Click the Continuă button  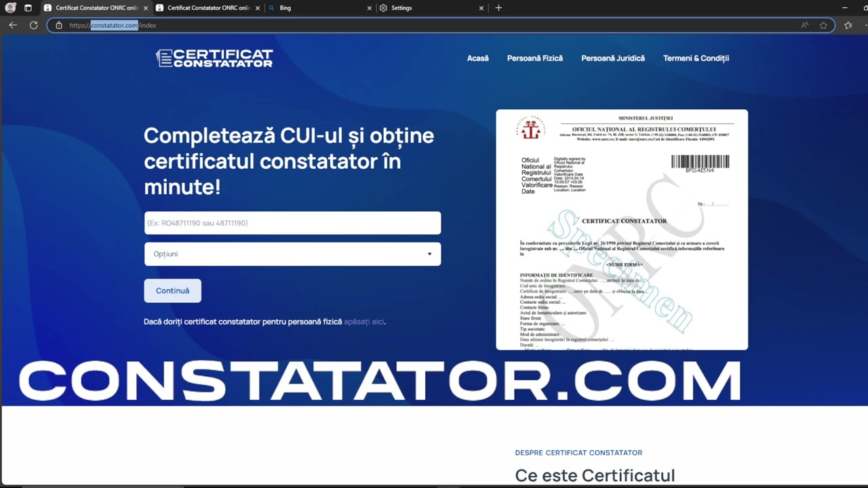[172, 291]
